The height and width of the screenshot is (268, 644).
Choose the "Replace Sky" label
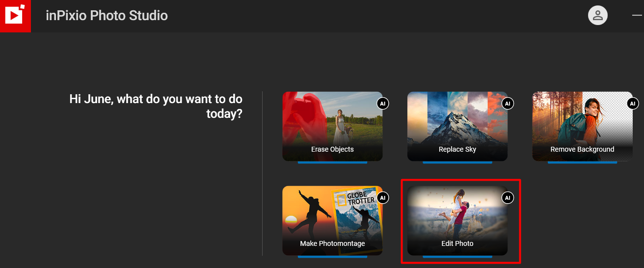457,149
